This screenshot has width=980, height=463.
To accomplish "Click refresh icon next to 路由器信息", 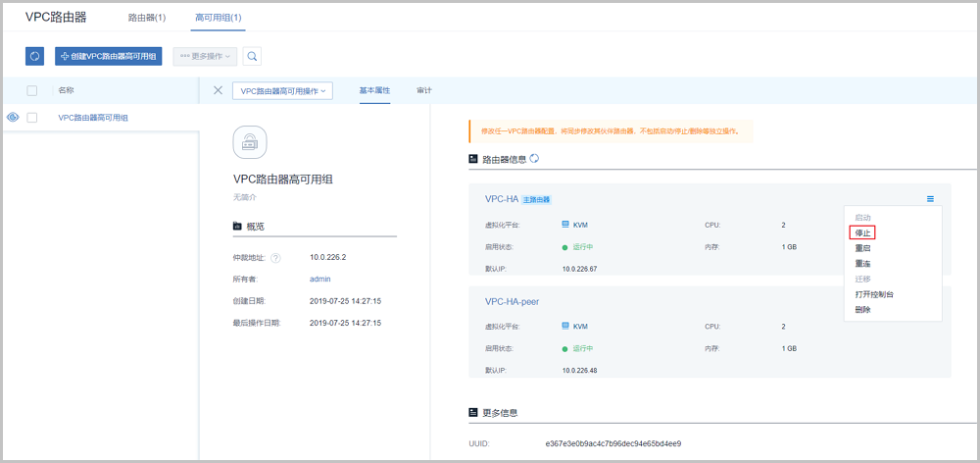I will (534, 158).
